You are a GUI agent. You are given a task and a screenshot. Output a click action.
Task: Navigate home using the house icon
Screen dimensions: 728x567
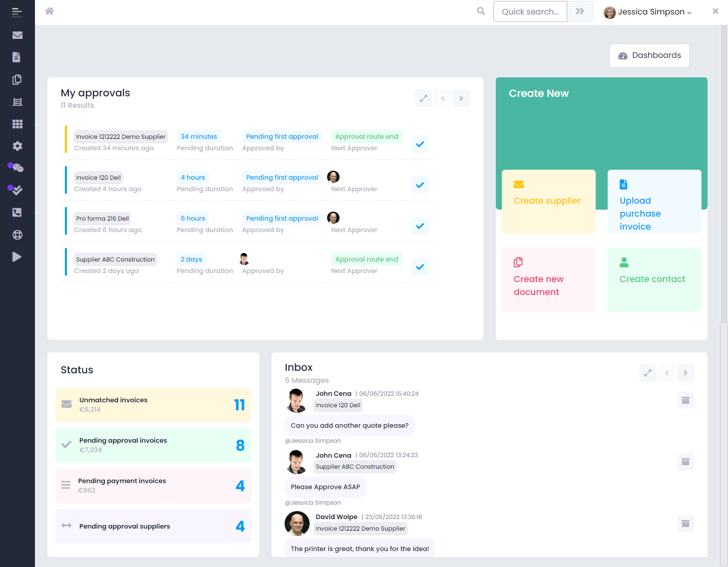point(49,10)
